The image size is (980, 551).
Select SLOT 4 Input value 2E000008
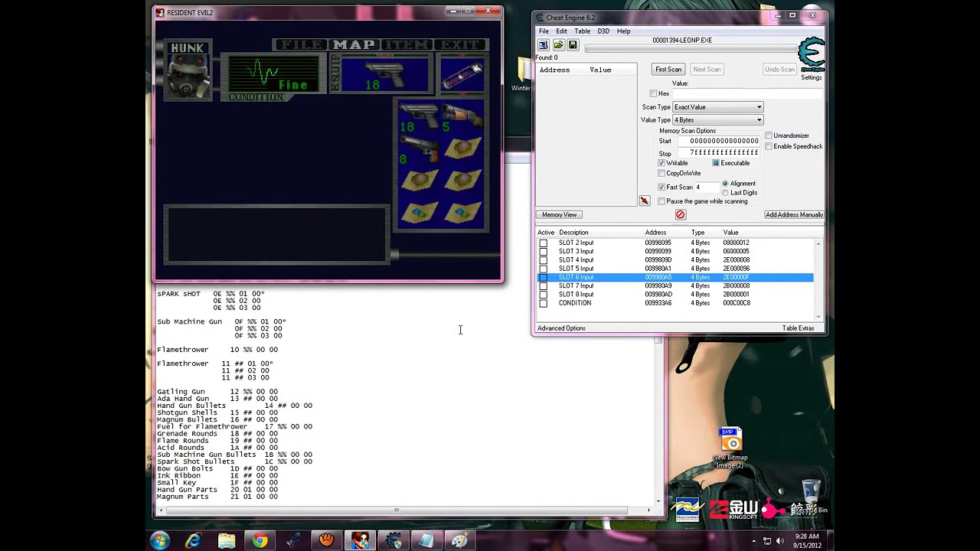point(736,260)
